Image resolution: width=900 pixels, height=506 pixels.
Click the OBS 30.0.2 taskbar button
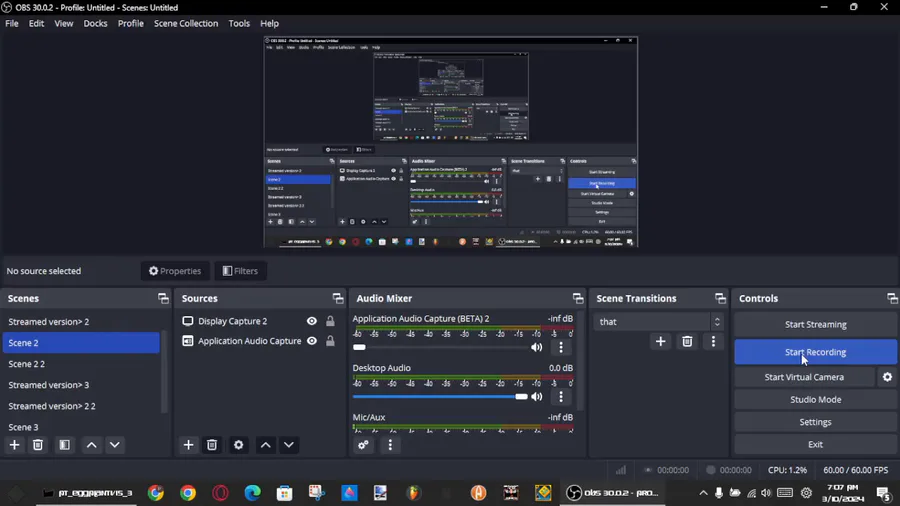[x=612, y=493]
